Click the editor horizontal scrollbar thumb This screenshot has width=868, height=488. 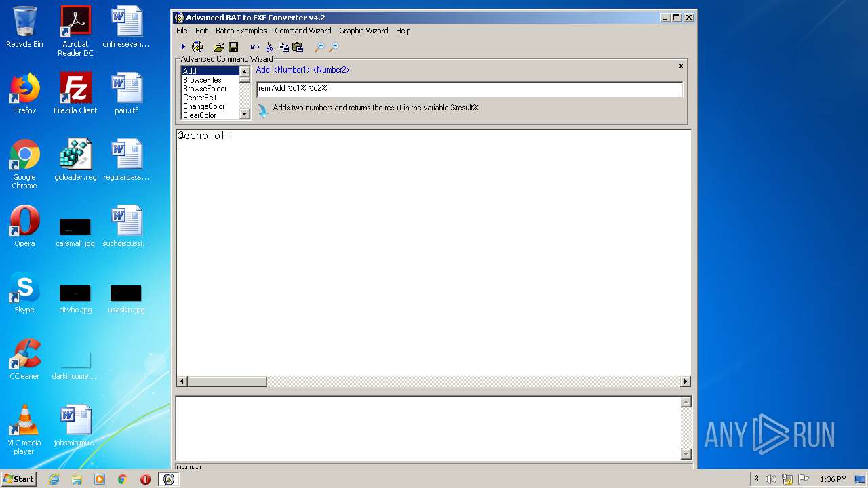227,382
